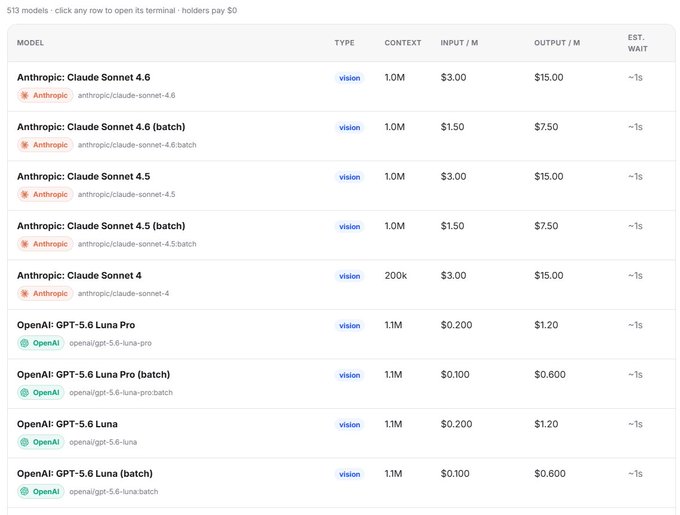Click vision tag for GPT-5.6 Luna (batch)
680x515 pixels.
tap(350, 474)
